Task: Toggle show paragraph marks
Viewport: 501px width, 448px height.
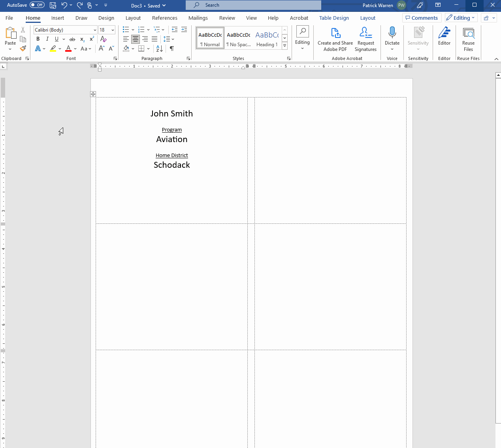Action: click(172, 49)
